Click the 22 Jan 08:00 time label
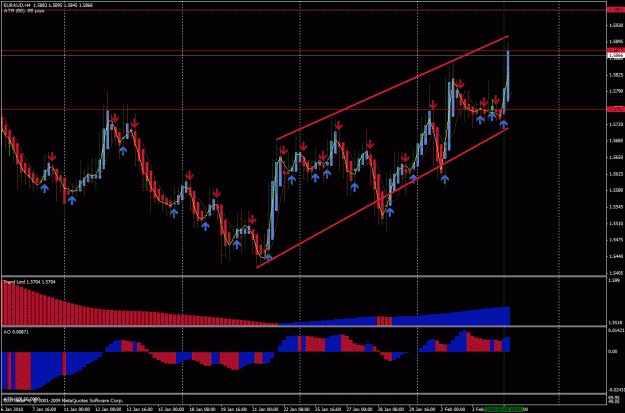This screenshot has height=413, width=625. click(x=296, y=409)
